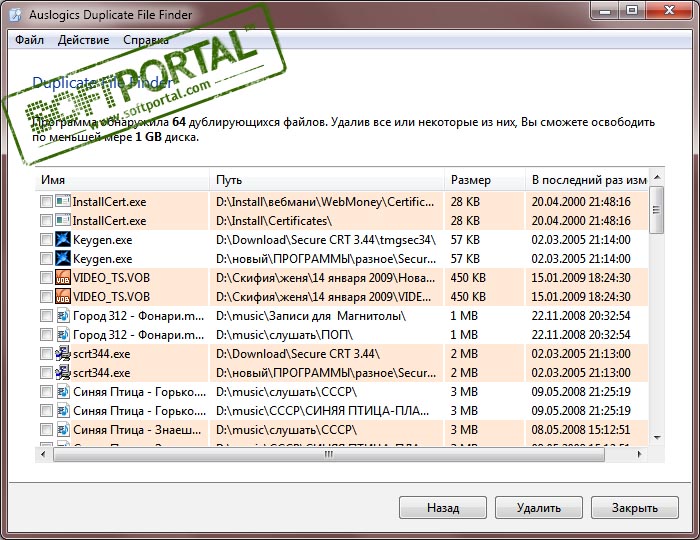This screenshot has width=700, height=540.
Task: Go back with the Назад button
Action: coord(443,507)
